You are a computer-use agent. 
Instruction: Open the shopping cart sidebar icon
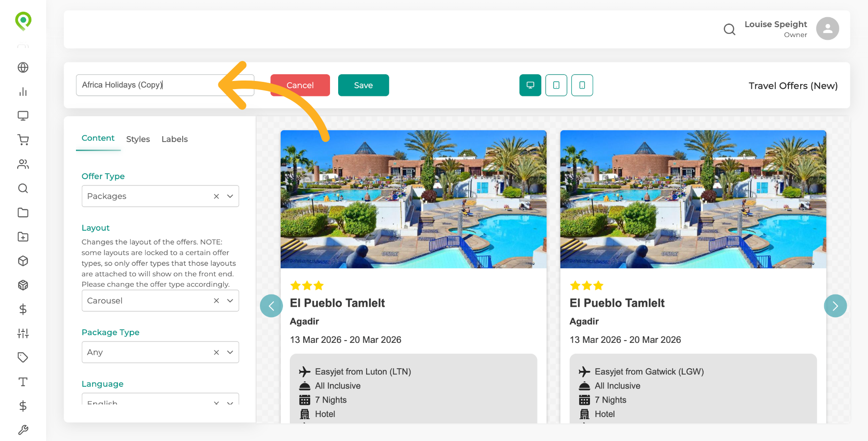point(23,140)
